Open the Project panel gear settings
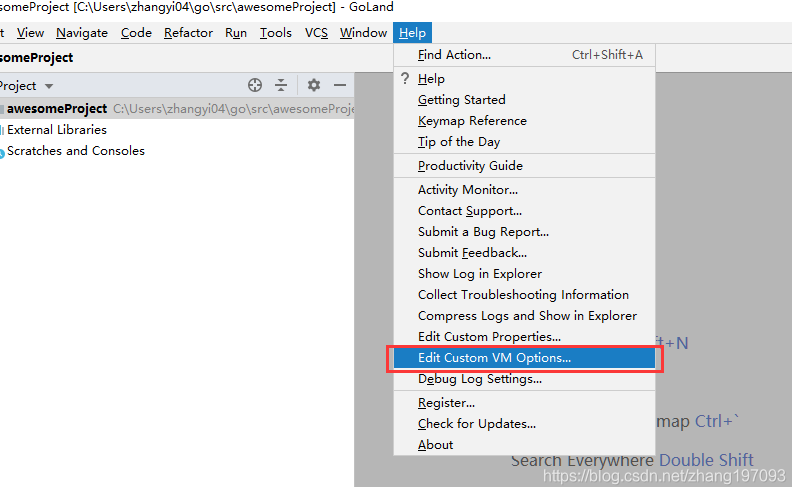Screen dimensions: 792x487 [314, 85]
